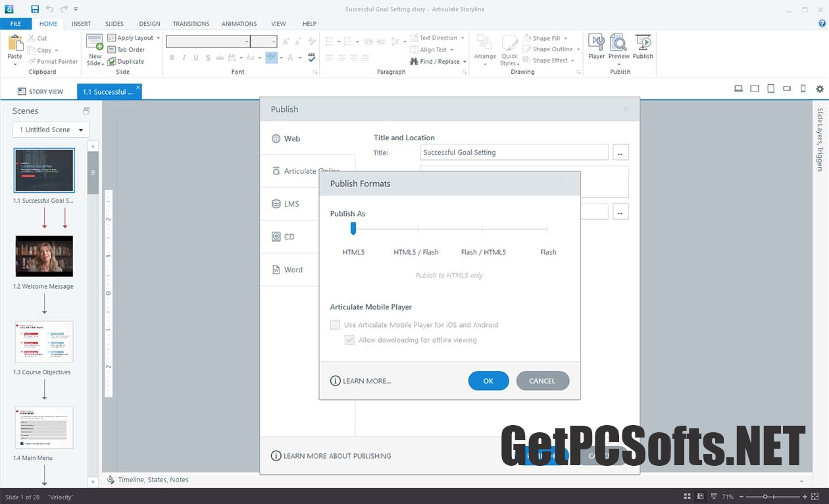
Task: Switch to the DESIGN ribbon tab
Action: point(149,24)
